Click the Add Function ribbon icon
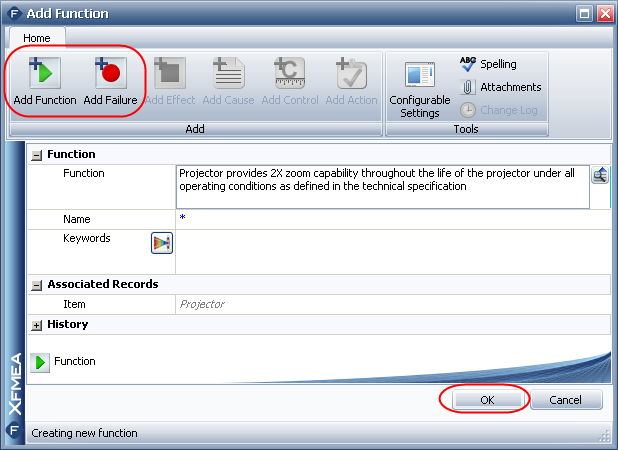This screenshot has width=618, height=450. click(x=45, y=77)
